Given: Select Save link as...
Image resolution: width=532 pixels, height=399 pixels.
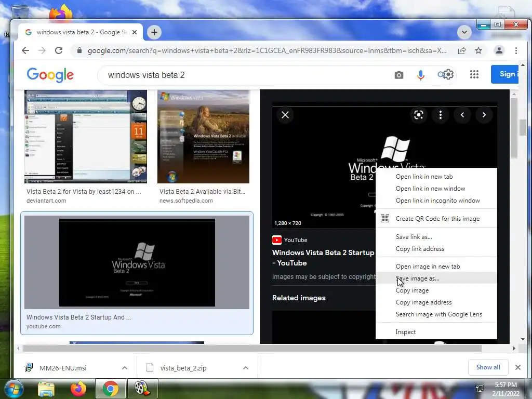Looking at the screenshot, I should pos(436,237).
